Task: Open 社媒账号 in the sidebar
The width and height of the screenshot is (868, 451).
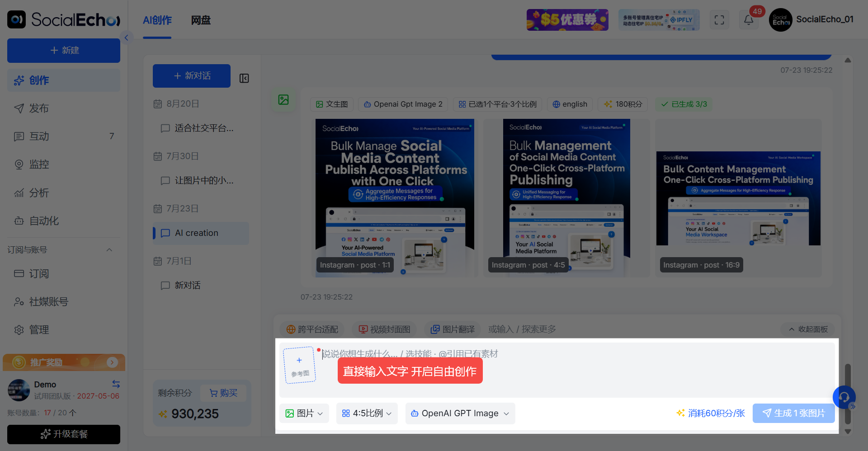Action: point(64,302)
